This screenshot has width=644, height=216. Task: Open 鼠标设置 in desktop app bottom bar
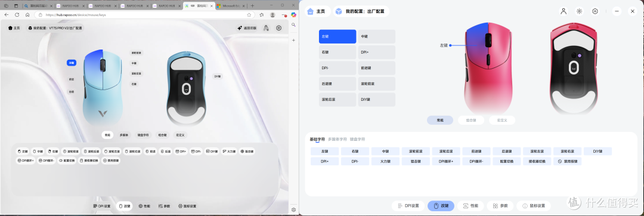coord(534,206)
